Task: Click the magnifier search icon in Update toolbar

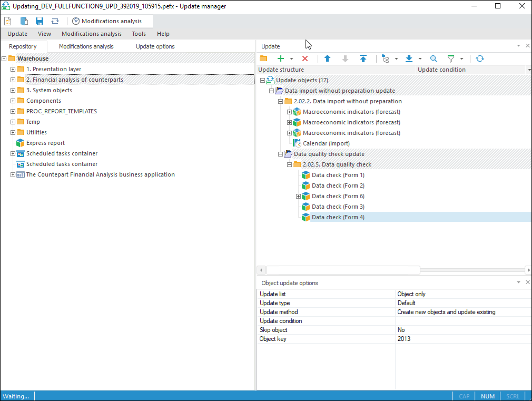Action: pos(434,58)
